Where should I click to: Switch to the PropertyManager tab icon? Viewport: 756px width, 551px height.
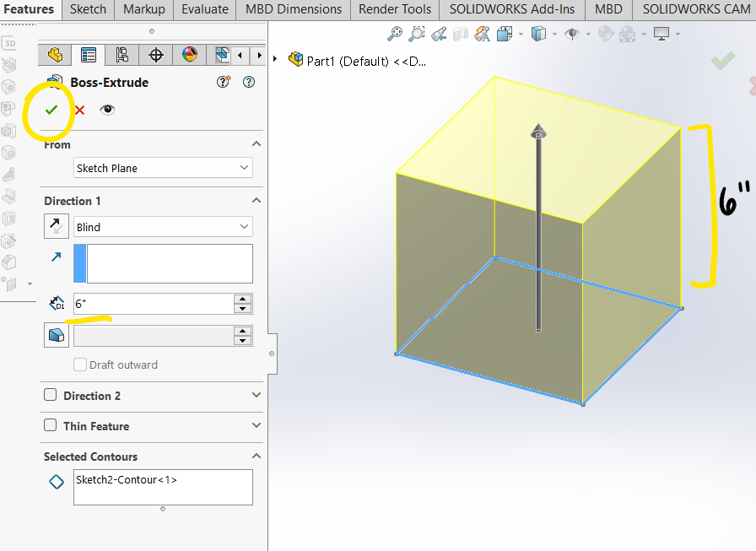pyautogui.click(x=89, y=55)
